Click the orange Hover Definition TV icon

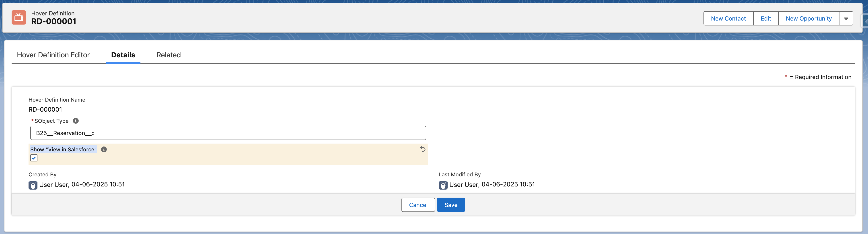point(19,17)
